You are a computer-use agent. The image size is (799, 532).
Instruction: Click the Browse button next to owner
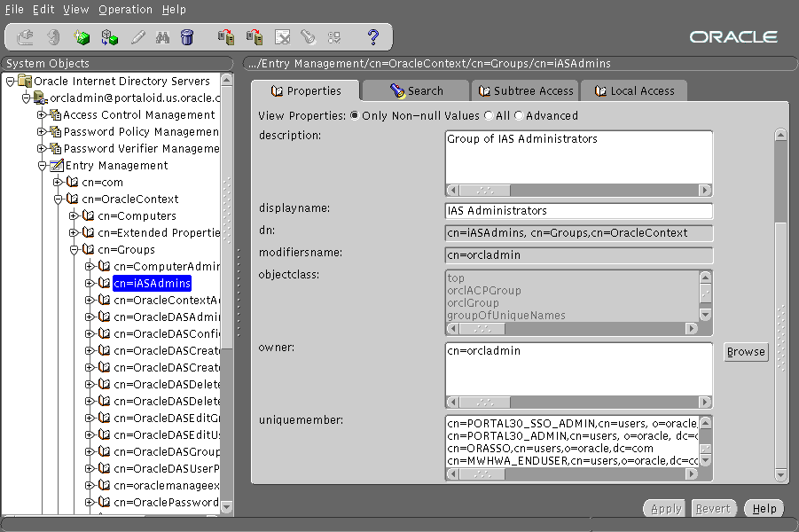(746, 352)
